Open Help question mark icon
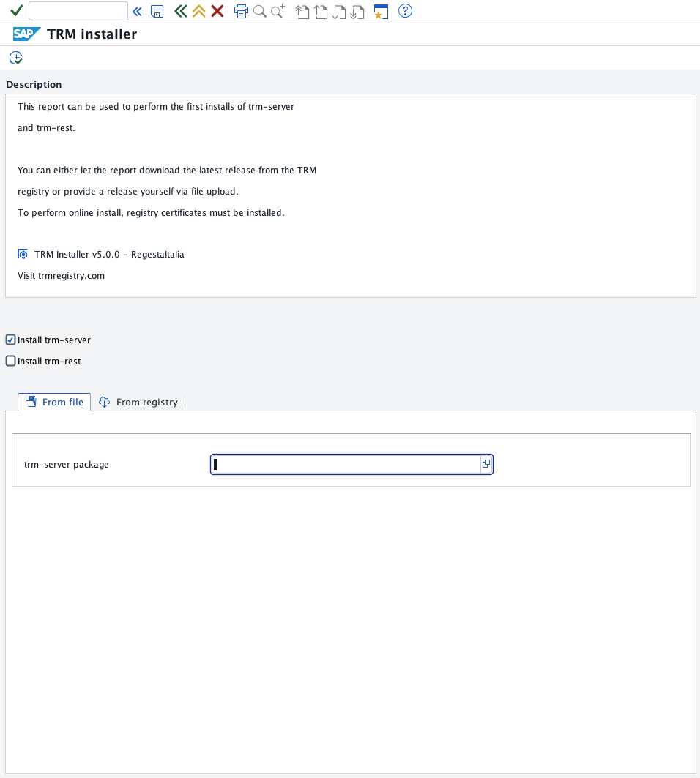700x778 pixels. point(405,10)
